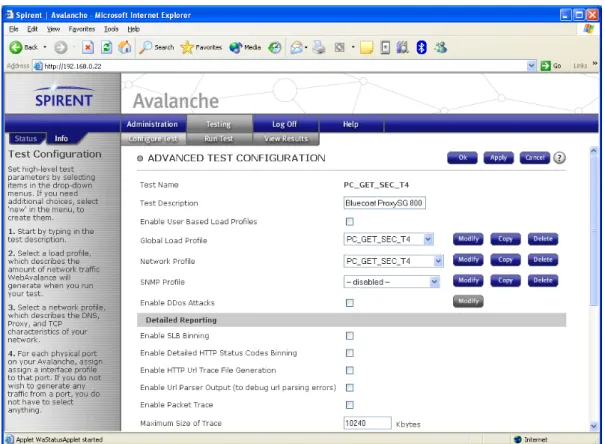The image size is (605, 444).
Task: Open the SNMP Profile dropdown
Action: pos(392,282)
